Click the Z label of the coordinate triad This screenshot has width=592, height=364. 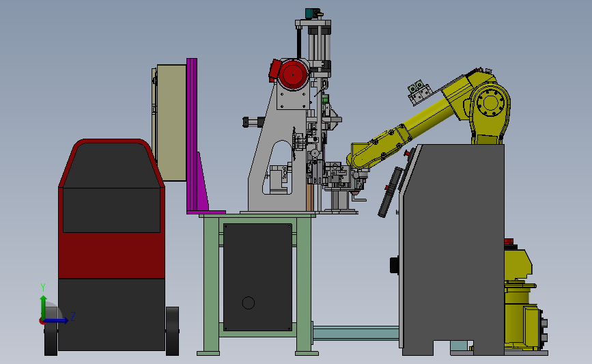73,316
